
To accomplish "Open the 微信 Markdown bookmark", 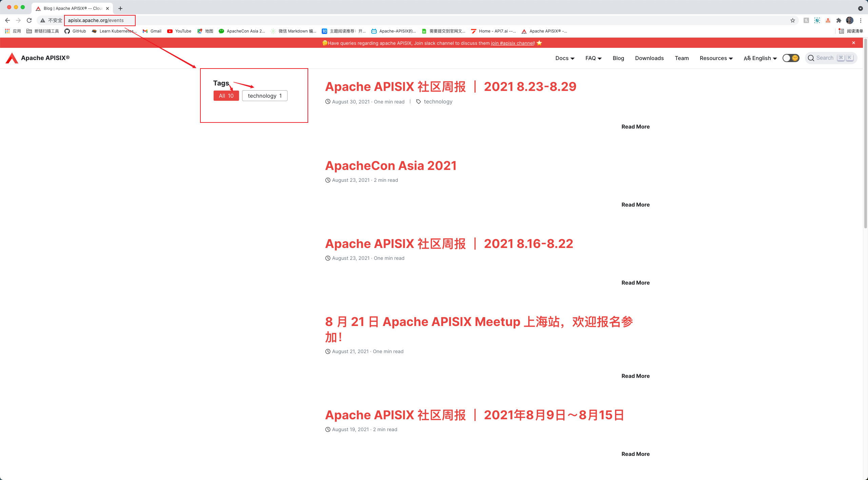I will [293, 31].
